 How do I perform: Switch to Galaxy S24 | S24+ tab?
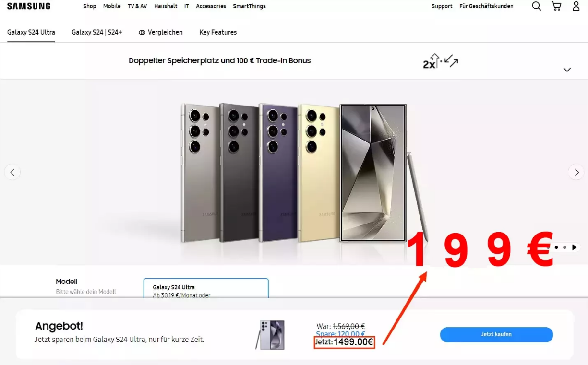pos(97,32)
